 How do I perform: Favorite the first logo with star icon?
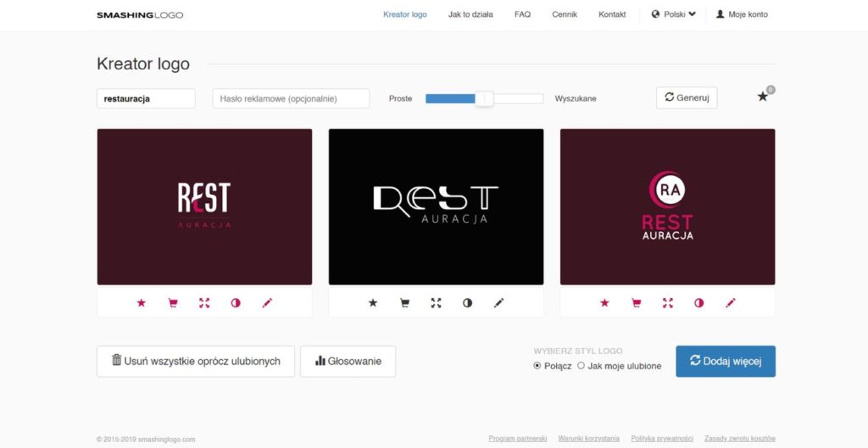click(141, 302)
